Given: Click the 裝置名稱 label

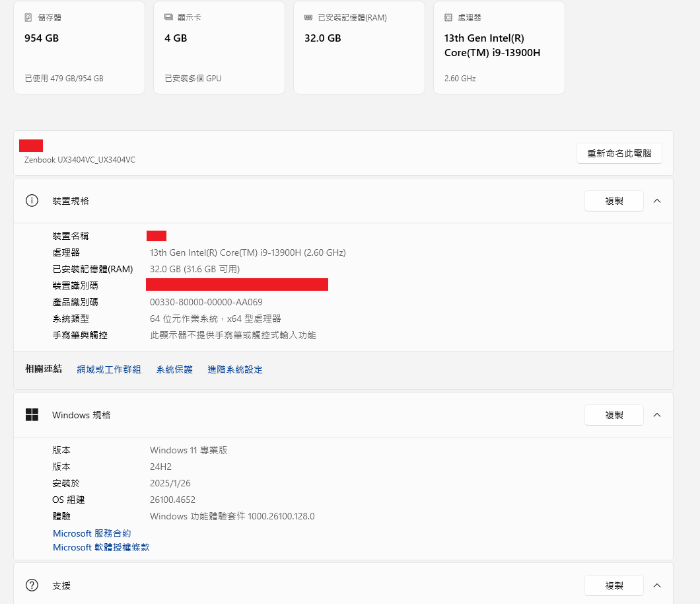Looking at the screenshot, I should [x=71, y=236].
